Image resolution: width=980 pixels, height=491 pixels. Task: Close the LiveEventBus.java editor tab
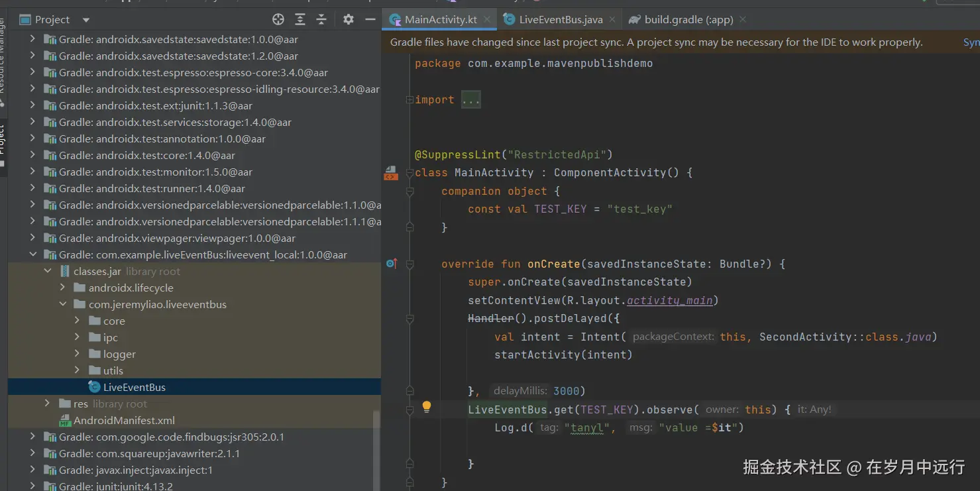pos(613,20)
